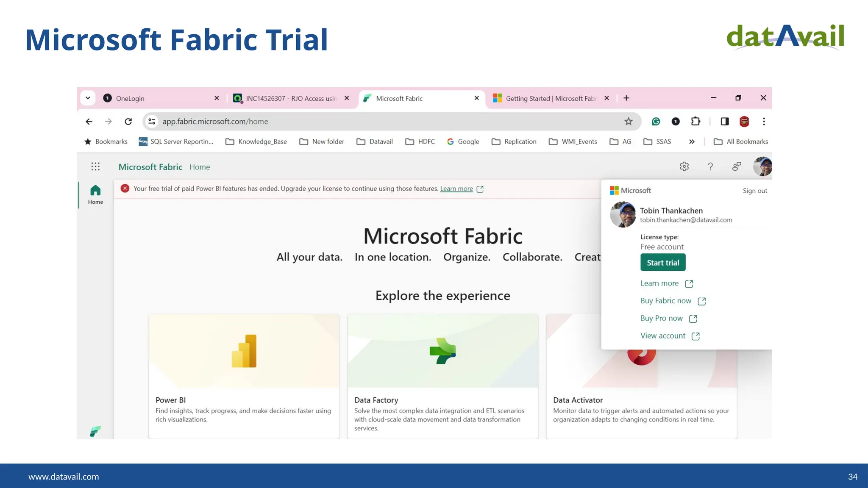Viewport: 868px width, 488px height.
Task: Go to Home in left navigation
Action: coord(95,195)
